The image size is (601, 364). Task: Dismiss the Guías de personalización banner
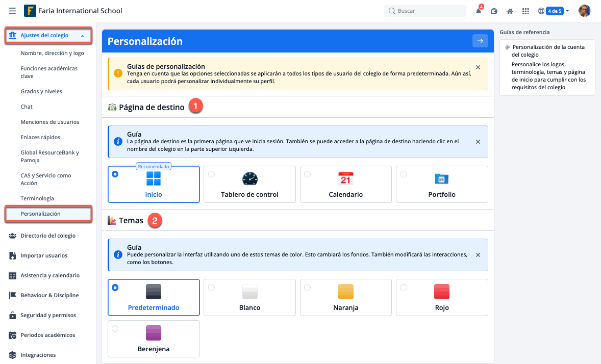(478, 67)
